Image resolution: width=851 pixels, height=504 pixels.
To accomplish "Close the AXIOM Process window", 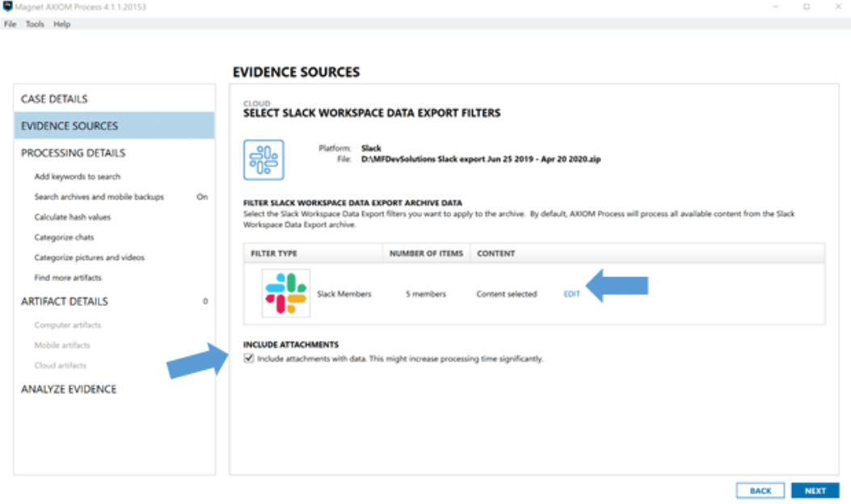I will click(838, 6).
